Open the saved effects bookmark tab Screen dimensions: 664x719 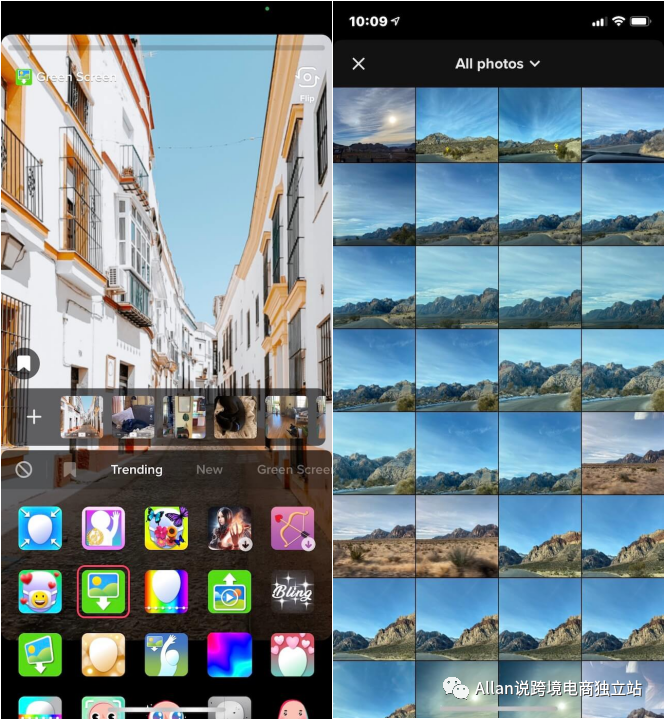coord(69,470)
